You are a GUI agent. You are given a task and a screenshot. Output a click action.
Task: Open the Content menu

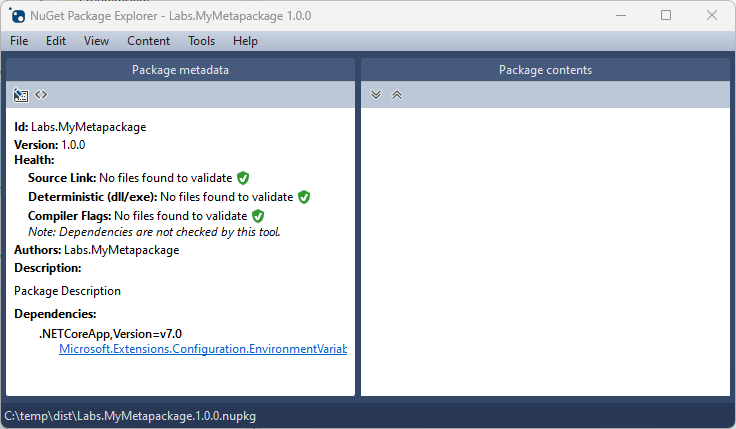tap(148, 41)
